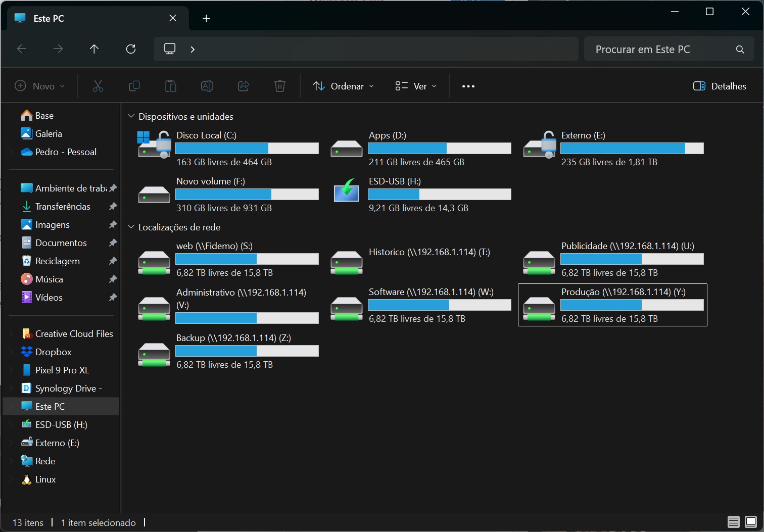This screenshot has width=764, height=532.
Task: Switch to details list view in status bar
Action: point(733,522)
